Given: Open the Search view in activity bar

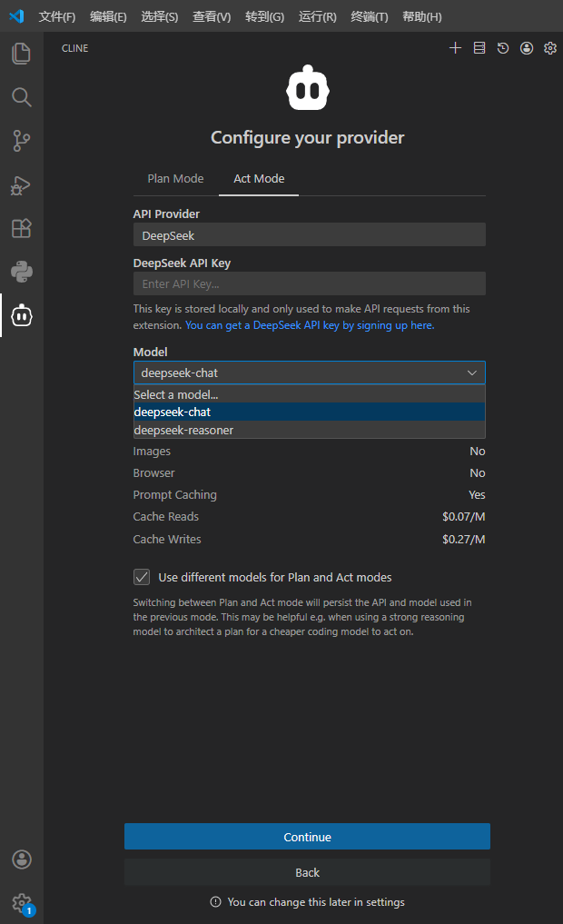Looking at the screenshot, I should (x=21, y=97).
